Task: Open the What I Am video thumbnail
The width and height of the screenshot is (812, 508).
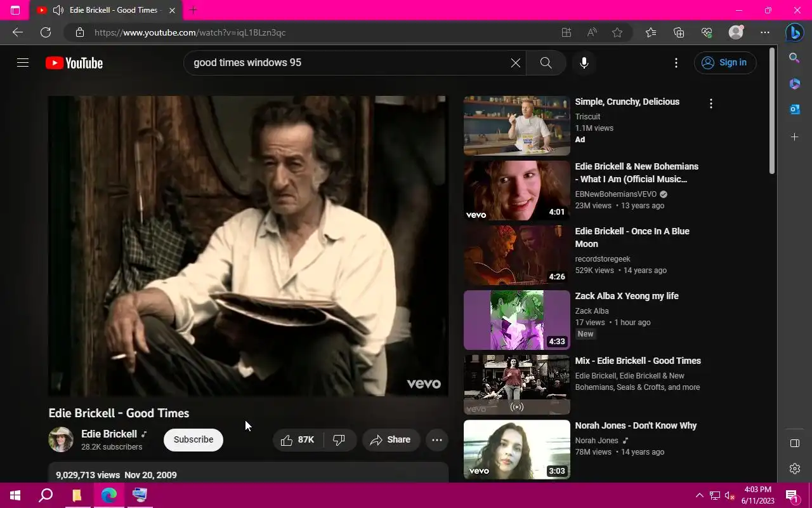Action: (x=517, y=190)
